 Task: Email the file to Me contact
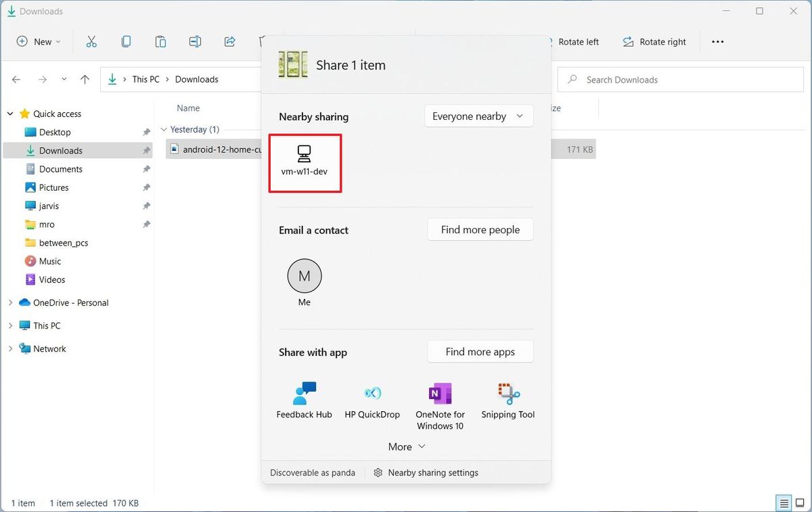coord(304,275)
